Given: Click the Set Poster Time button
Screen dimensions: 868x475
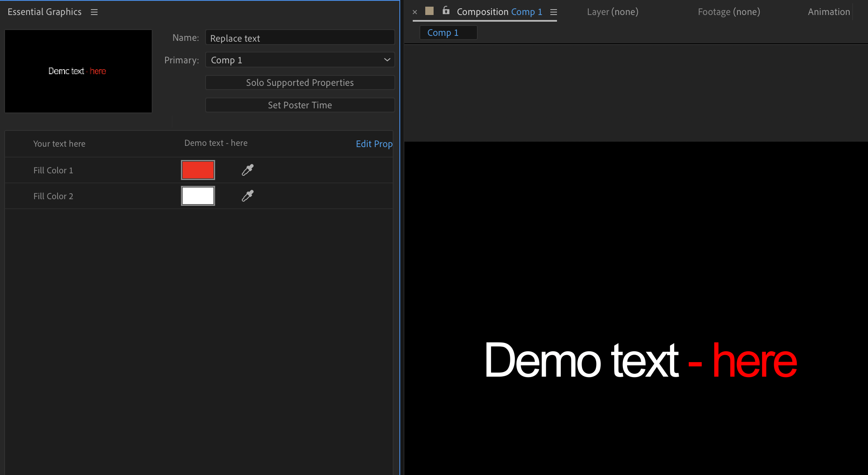Looking at the screenshot, I should coord(299,105).
